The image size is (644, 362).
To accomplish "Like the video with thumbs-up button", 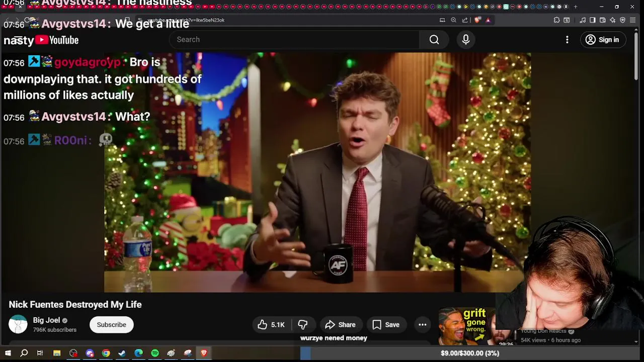I will click(x=272, y=325).
